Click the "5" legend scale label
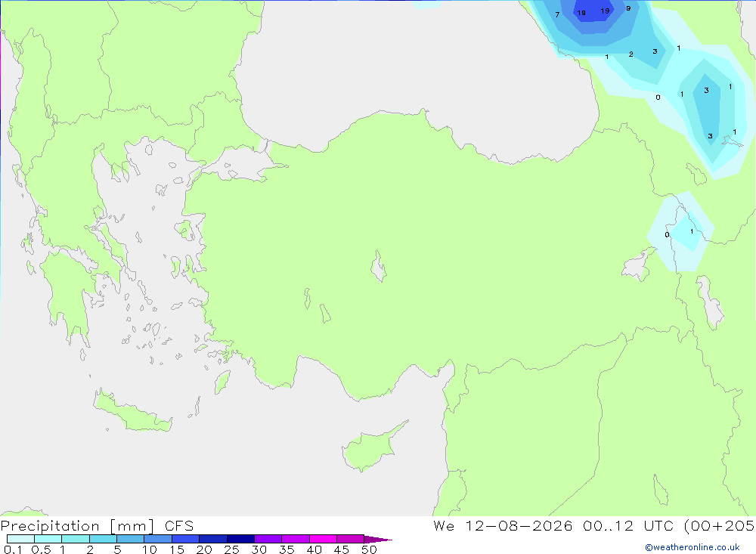756x554 pixels. point(117,549)
